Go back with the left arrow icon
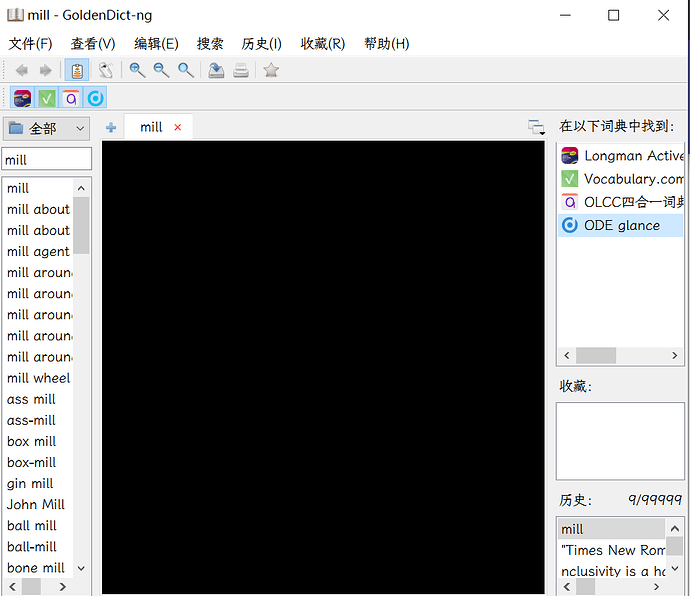Viewport: 690px width, 596px height. [x=21, y=70]
